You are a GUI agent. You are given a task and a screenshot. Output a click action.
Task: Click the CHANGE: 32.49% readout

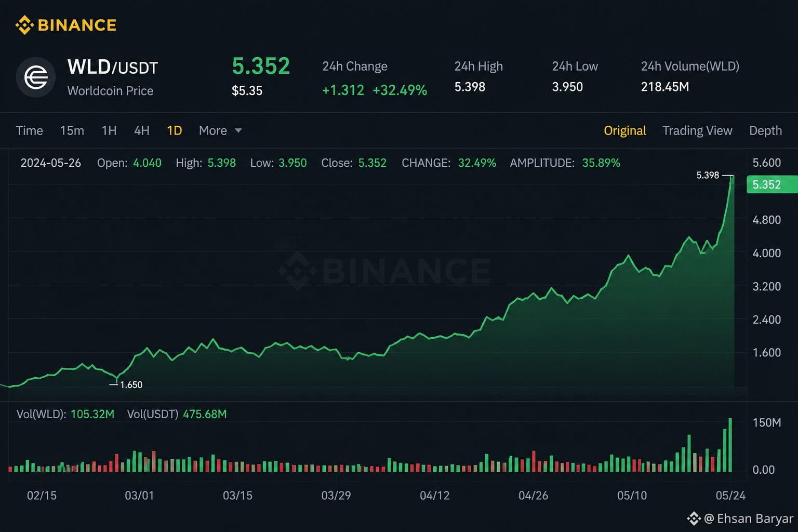(x=449, y=163)
